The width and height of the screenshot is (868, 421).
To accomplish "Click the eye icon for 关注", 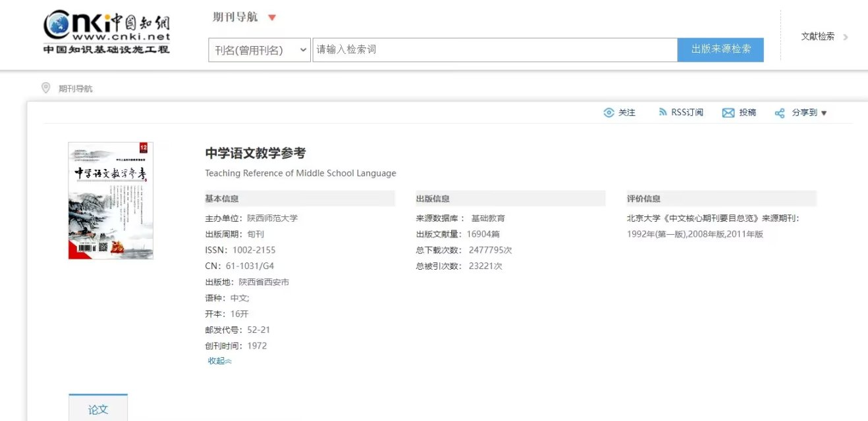I will [x=609, y=112].
